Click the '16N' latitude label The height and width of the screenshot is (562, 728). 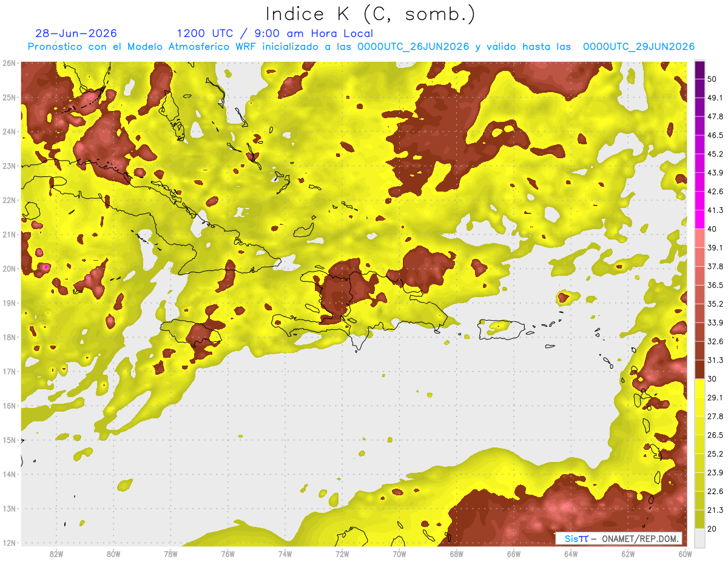click(x=9, y=406)
